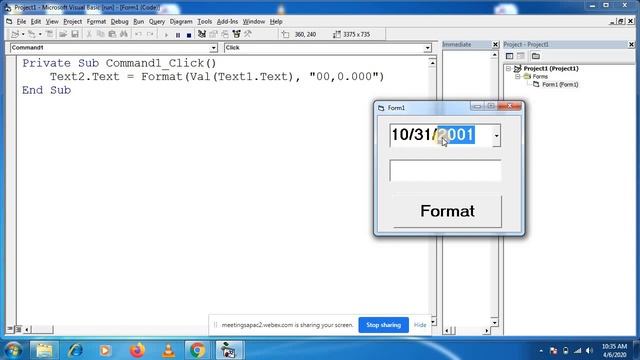
Task: Click the End stop square icon
Action: click(189, 35)
